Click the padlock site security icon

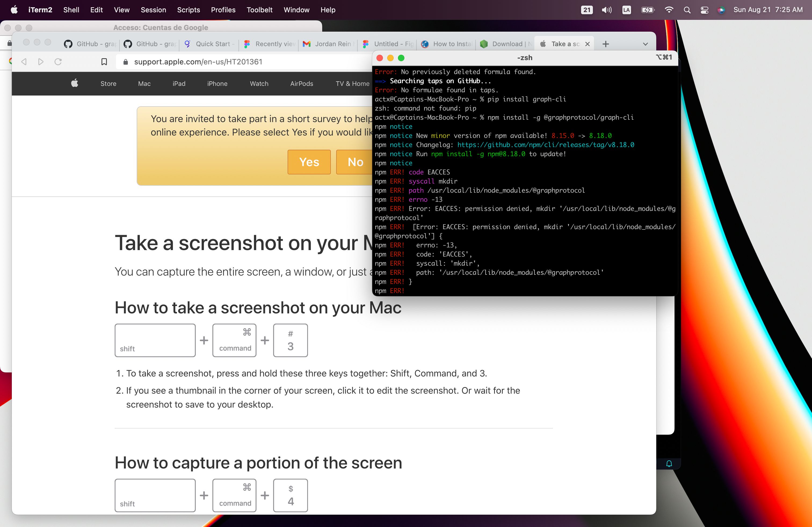click(x=125, y=62)
